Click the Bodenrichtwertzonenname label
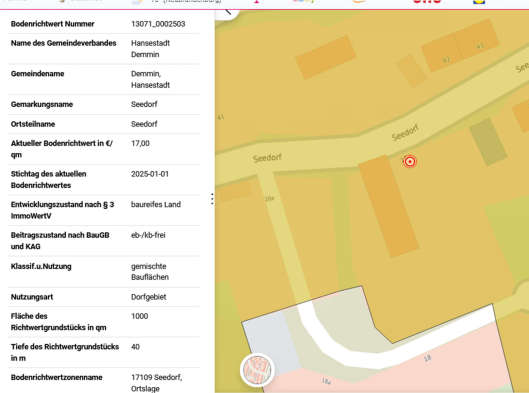Screen dimensions: 529x393 click(x=56, y=377)
